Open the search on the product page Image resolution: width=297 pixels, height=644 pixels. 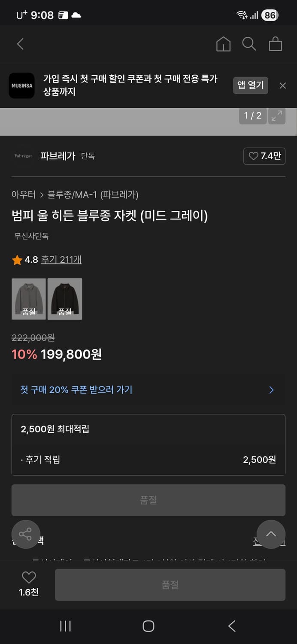pos(249,44)
